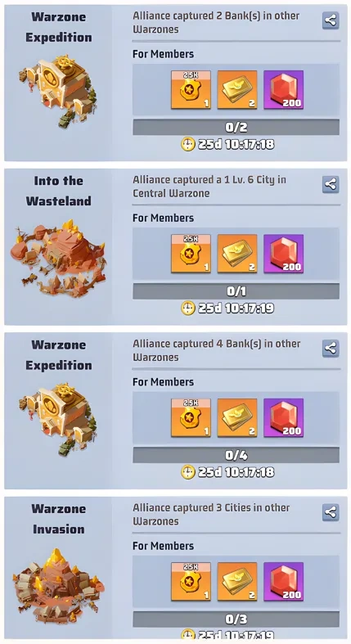
Task: Tap the 25K badge reward in Into the Wasteland
Action: [x=191, y=254]
